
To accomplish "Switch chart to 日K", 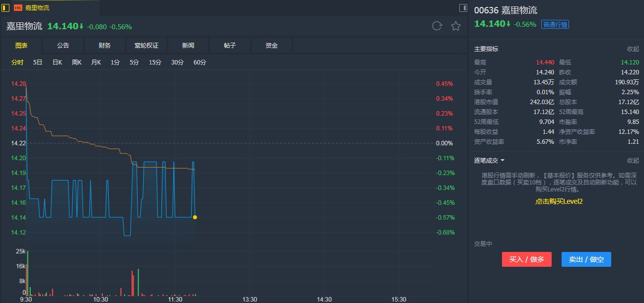I will (x=57, y=62).
